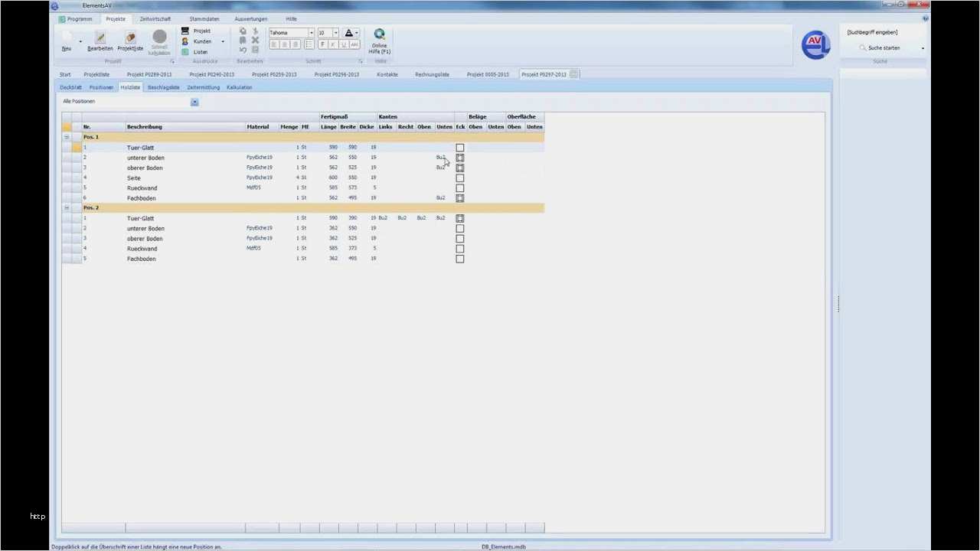The image size is (980, 551).
Task: Click the Listen printout icon
Action: (x=185, y=51)
